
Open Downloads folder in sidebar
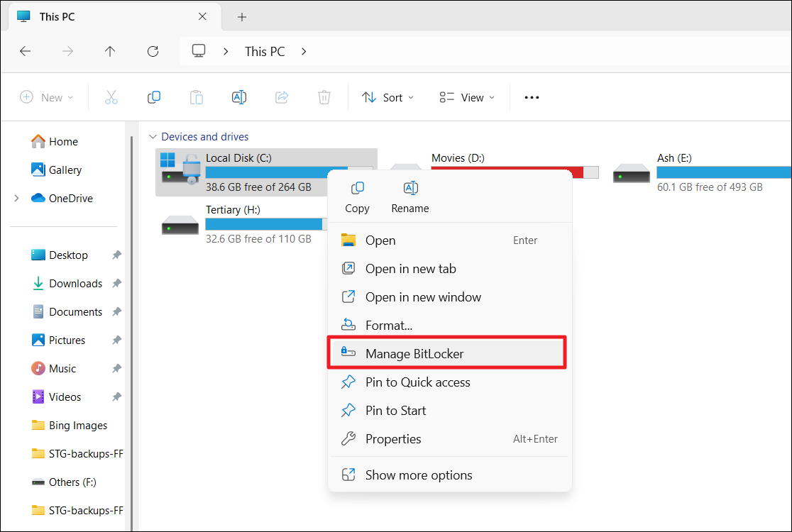tap(75, 284)
